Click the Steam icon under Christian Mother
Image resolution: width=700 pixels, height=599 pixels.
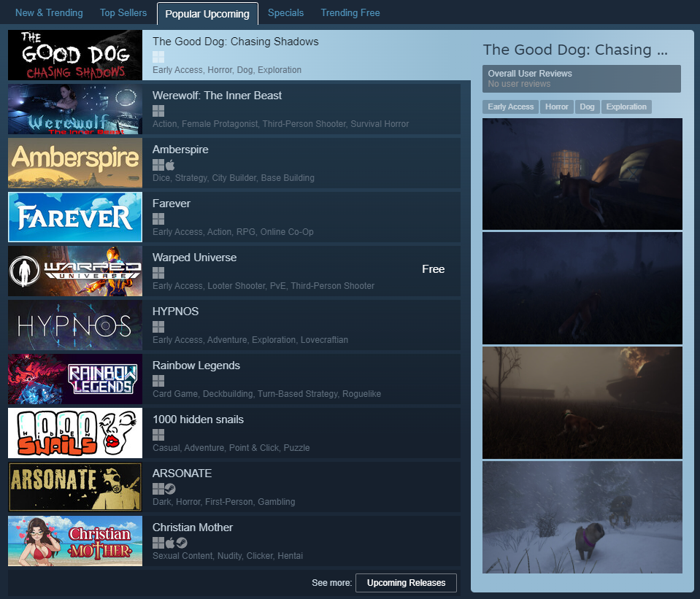pos(181,543)
